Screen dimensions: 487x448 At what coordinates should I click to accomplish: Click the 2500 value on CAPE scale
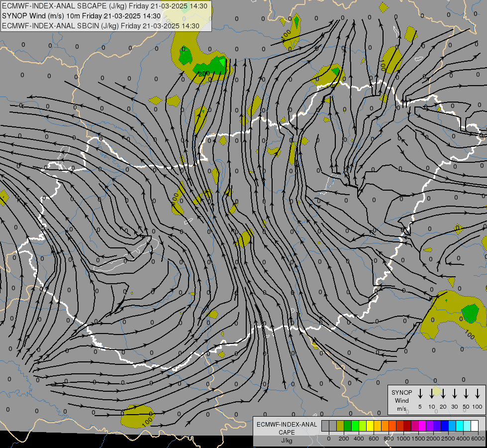448,439
